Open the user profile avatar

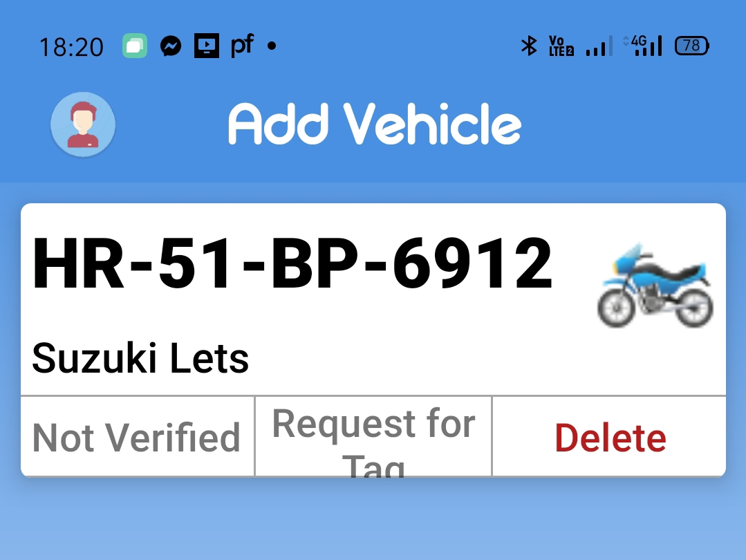tap(83, 124)
